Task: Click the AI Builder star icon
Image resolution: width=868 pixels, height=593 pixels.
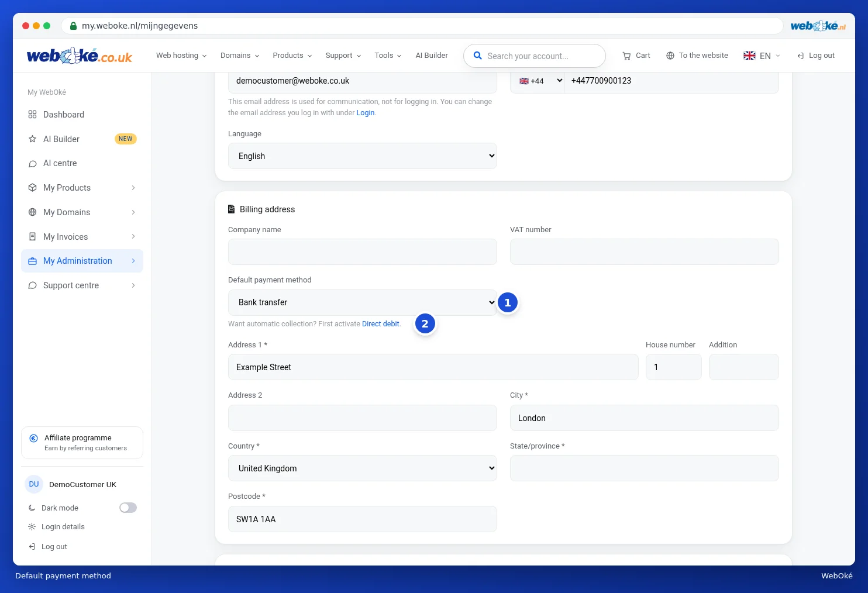Action: tap(33, 139)
